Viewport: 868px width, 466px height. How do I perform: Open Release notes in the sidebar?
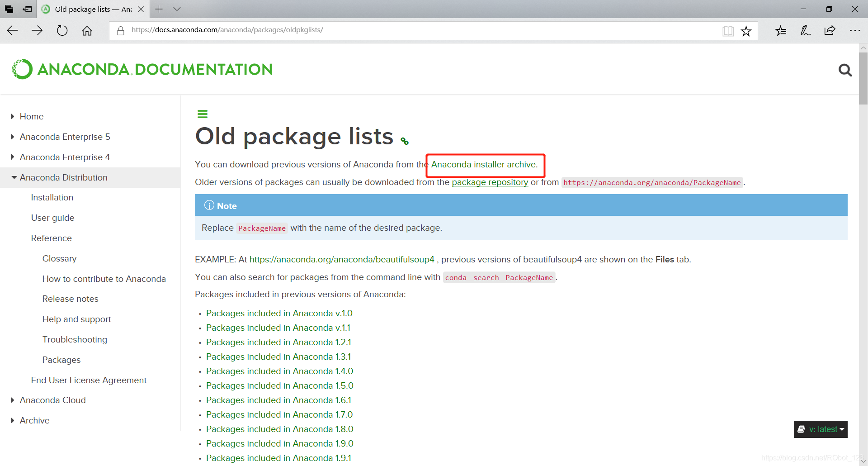pyautogui.click(x=70, y=299)
